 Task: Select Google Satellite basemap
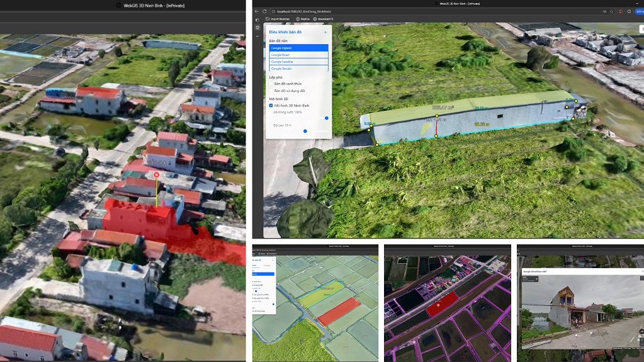coord(298,62)
